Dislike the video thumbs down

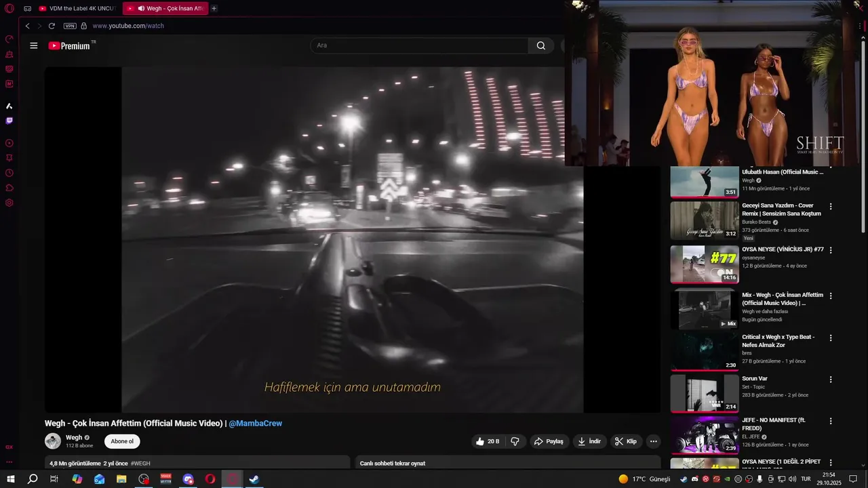tap(515, 441)
